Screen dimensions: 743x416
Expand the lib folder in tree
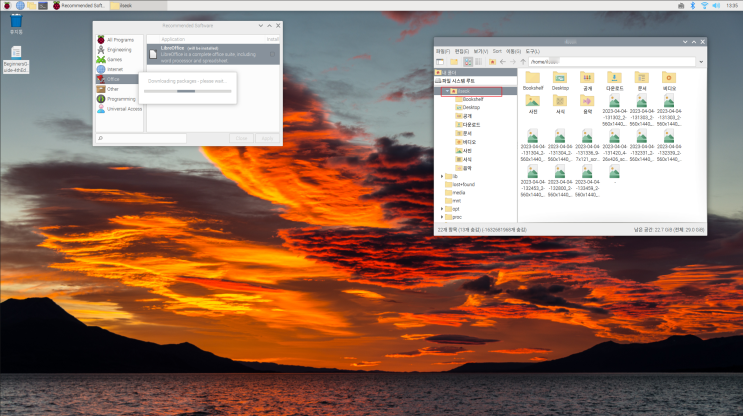click(x=442, y=176)
